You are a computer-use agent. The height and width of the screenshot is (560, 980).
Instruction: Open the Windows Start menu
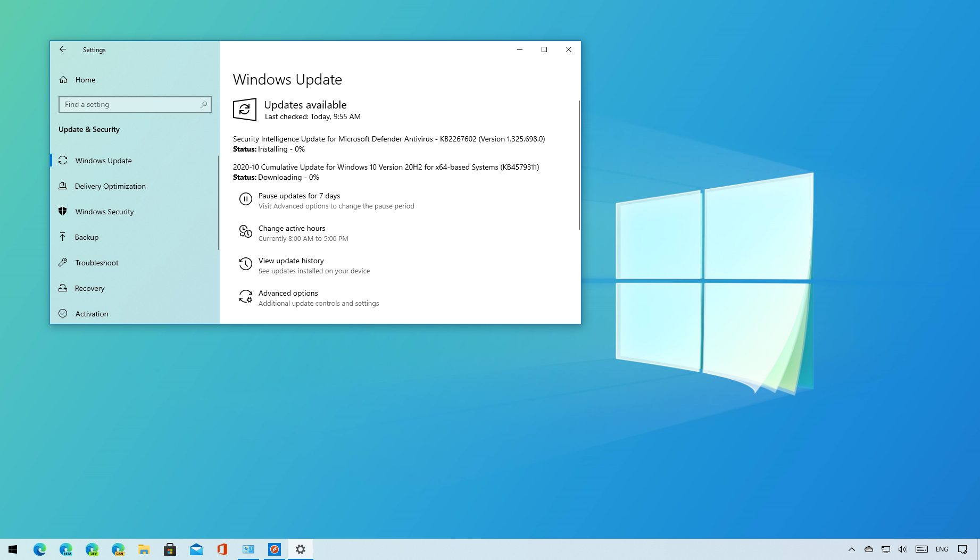pos(13,549)
